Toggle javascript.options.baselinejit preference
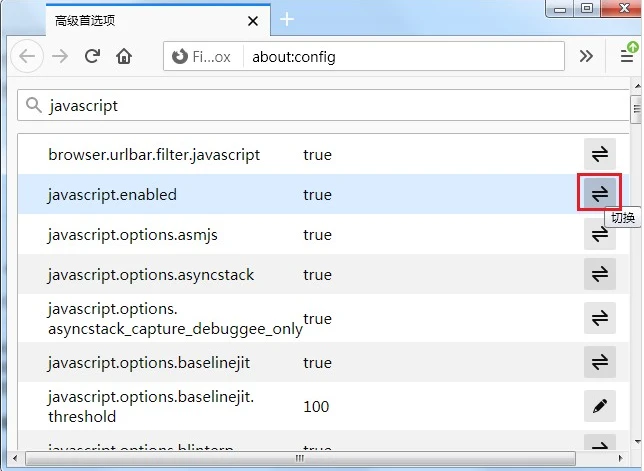644x471 pixels. [x=600, y=362]
